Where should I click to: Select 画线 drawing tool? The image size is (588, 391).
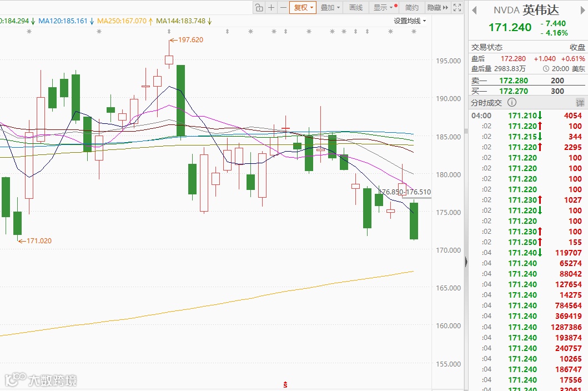click(356, 8)
